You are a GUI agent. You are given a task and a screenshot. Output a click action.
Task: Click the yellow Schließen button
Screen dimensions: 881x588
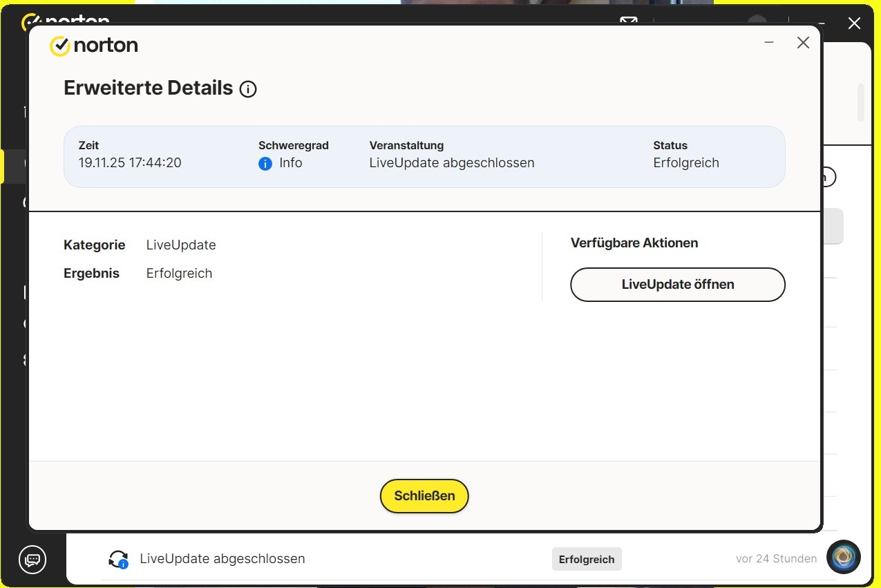pos(424,496)
